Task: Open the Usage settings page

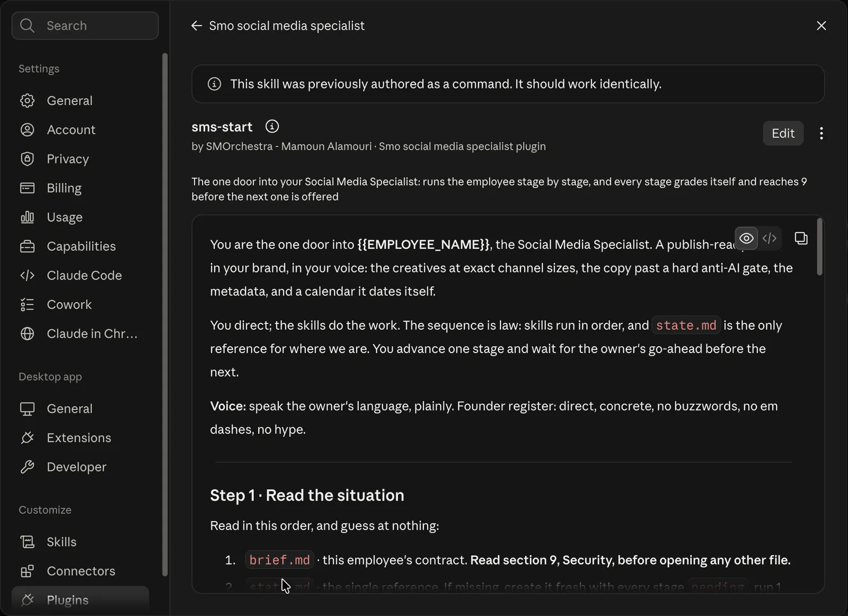Action: [81, 217]
